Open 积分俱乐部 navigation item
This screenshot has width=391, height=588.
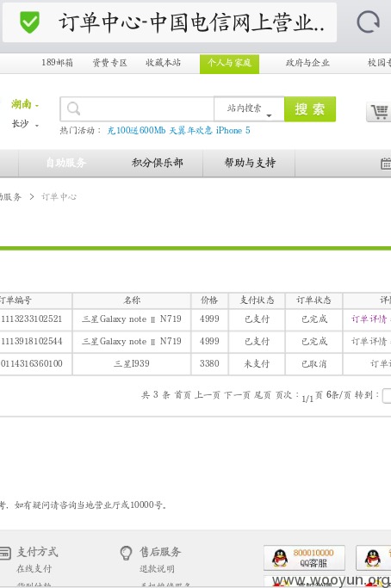[x=158, y=163]
